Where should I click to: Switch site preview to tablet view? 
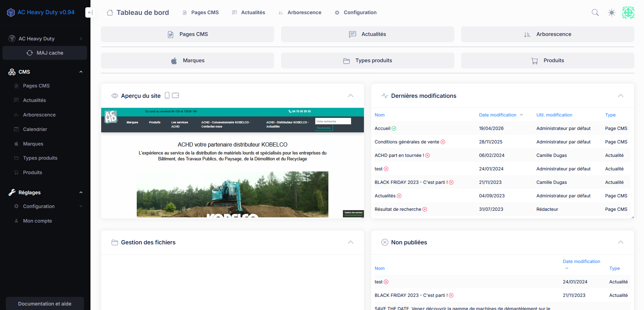point(175,95)
